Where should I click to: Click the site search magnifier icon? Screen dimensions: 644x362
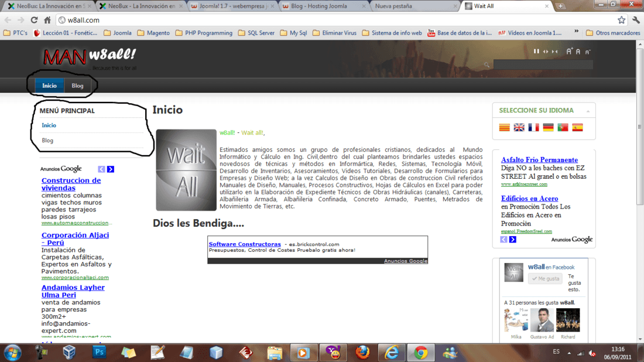point(487,64)
